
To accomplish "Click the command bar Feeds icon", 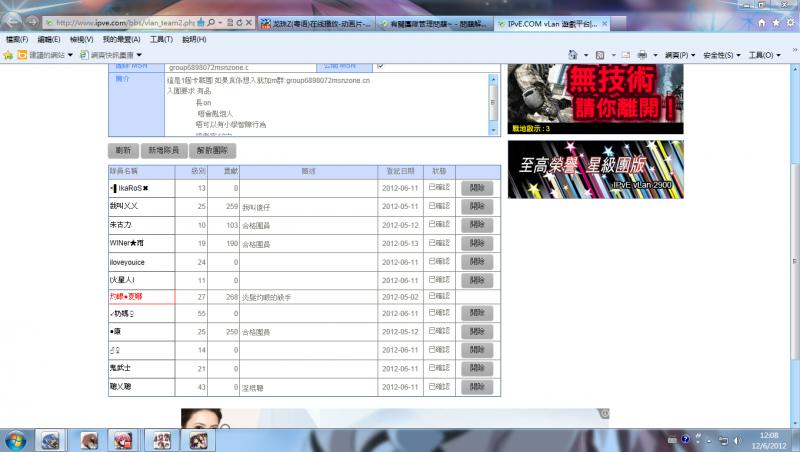I will [600, 55].
